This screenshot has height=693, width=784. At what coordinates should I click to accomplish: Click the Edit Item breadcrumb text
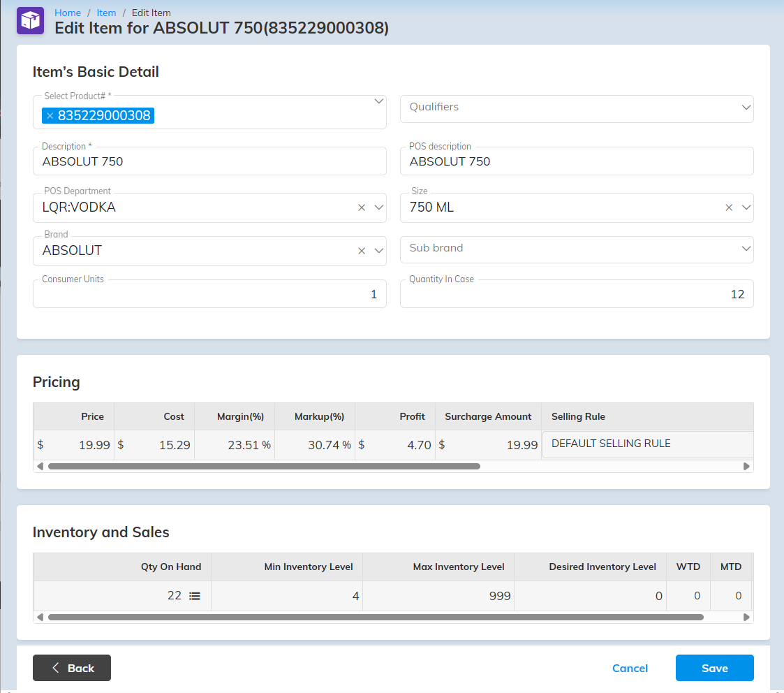(151, 13)
